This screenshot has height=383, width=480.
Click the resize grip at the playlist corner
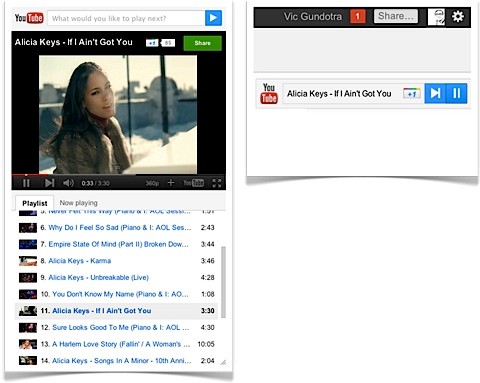tap(223, 362)
